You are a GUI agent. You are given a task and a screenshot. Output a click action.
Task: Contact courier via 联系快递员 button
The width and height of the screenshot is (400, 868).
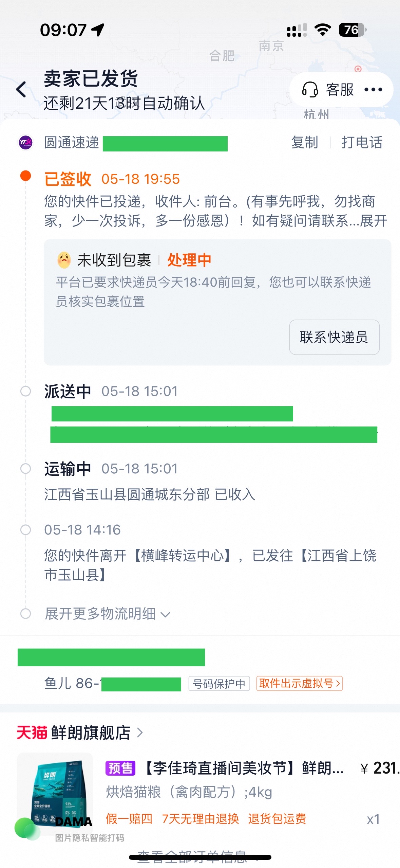334,337
